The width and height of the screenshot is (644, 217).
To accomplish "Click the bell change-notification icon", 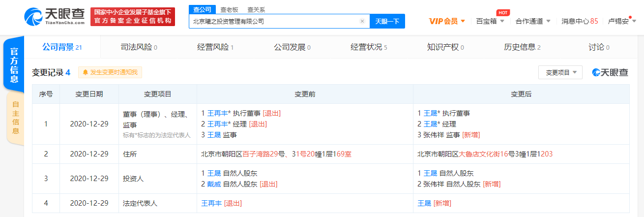I will click(x=86, y=72).
